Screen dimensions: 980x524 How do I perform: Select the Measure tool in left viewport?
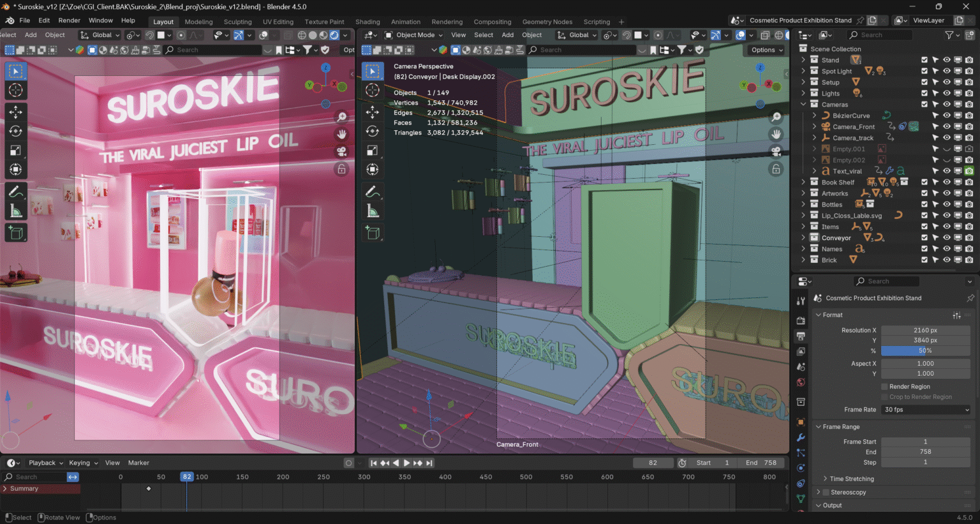coord(15,211)
